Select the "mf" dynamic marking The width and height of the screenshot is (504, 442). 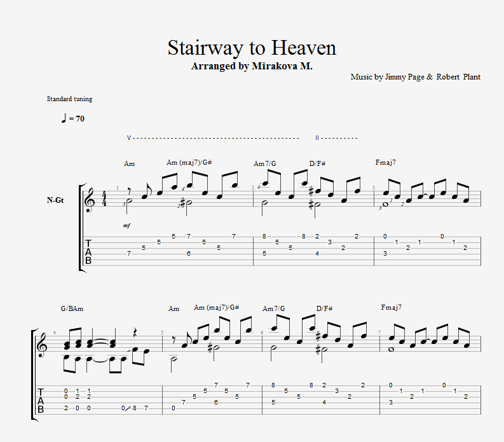(126, 226)
